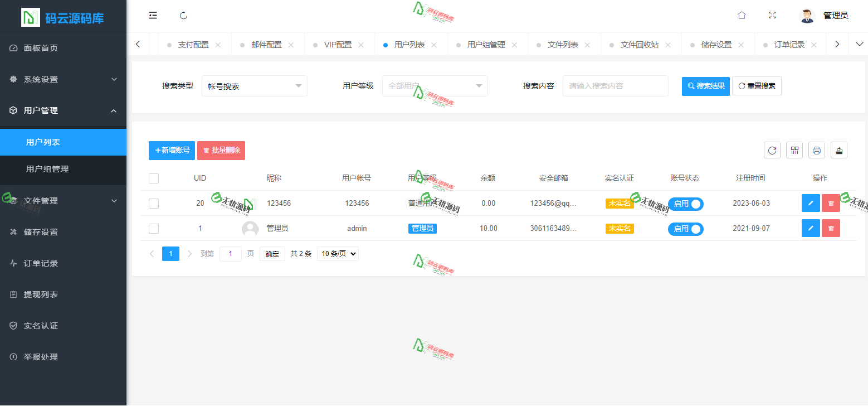
Task: Click the trash delete icon for user admin
Action: (831, 228)
